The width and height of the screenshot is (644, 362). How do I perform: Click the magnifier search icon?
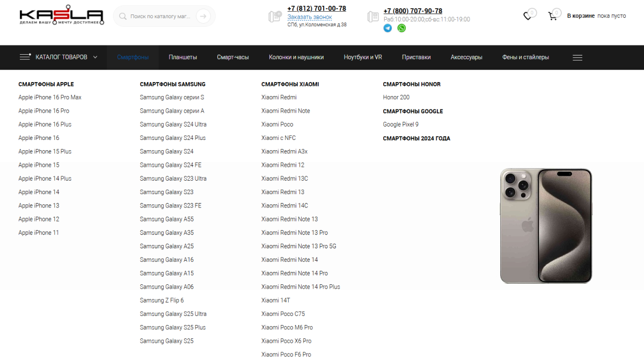click(x=123, y=17)
